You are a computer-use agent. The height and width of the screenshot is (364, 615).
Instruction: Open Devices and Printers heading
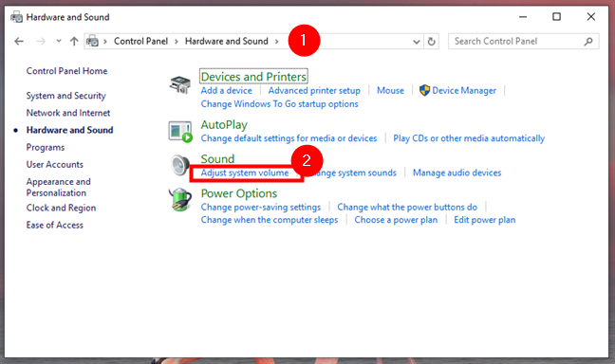coord(253,77)
